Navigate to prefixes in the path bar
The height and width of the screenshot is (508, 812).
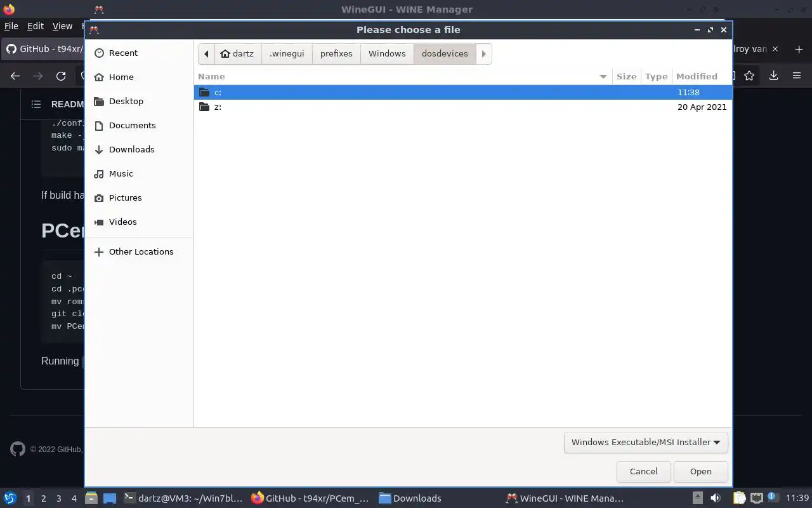coord(336,53)
